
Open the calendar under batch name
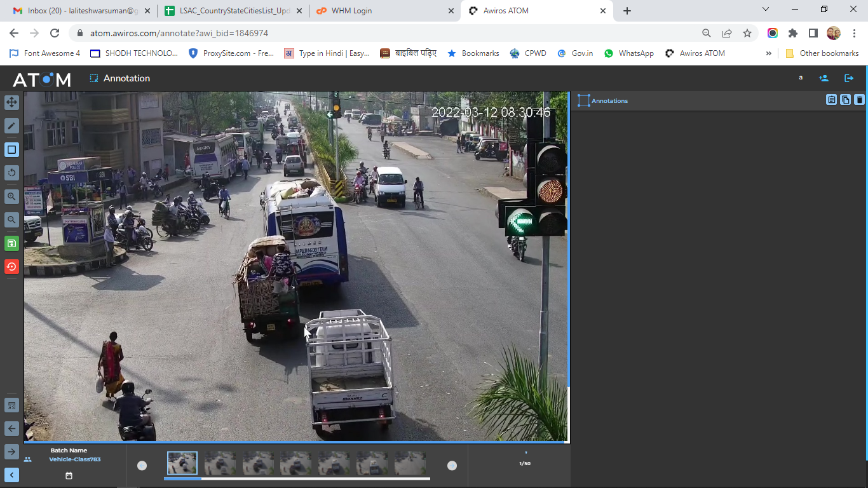(x=69, y=475)
